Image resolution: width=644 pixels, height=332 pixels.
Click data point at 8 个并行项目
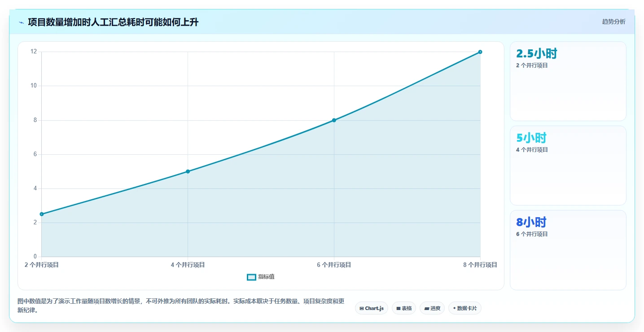coord(480,52)
